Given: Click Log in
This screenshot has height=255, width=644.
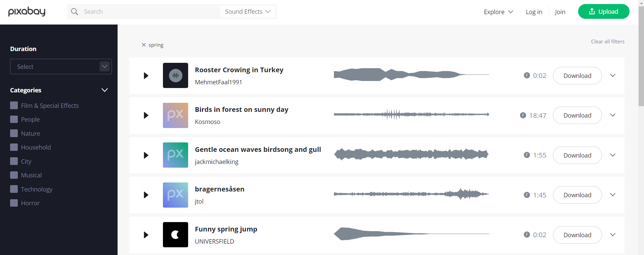Looking at the screenshot, I should pyautogui.click(x=534, y=12).
